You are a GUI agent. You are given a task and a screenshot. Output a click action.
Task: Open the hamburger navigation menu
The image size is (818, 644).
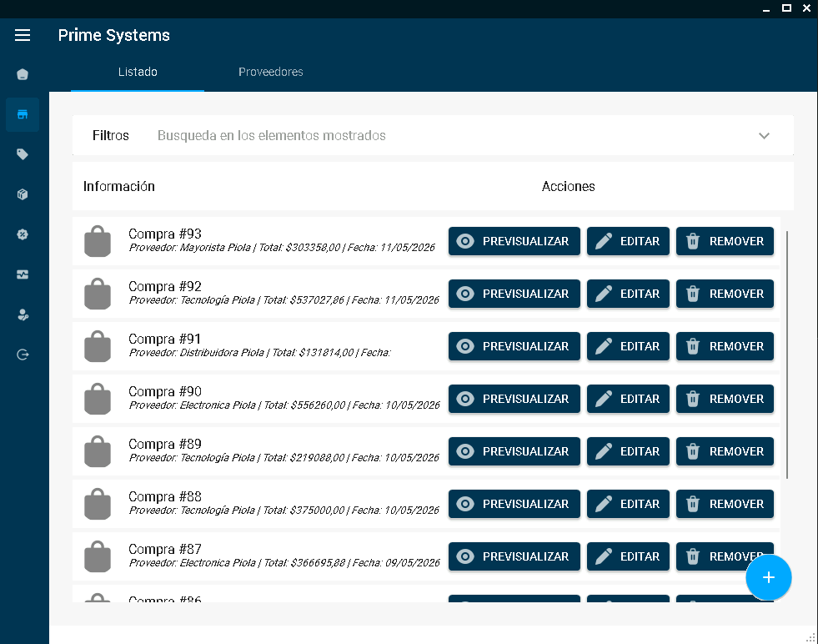(x=23, y=35)
